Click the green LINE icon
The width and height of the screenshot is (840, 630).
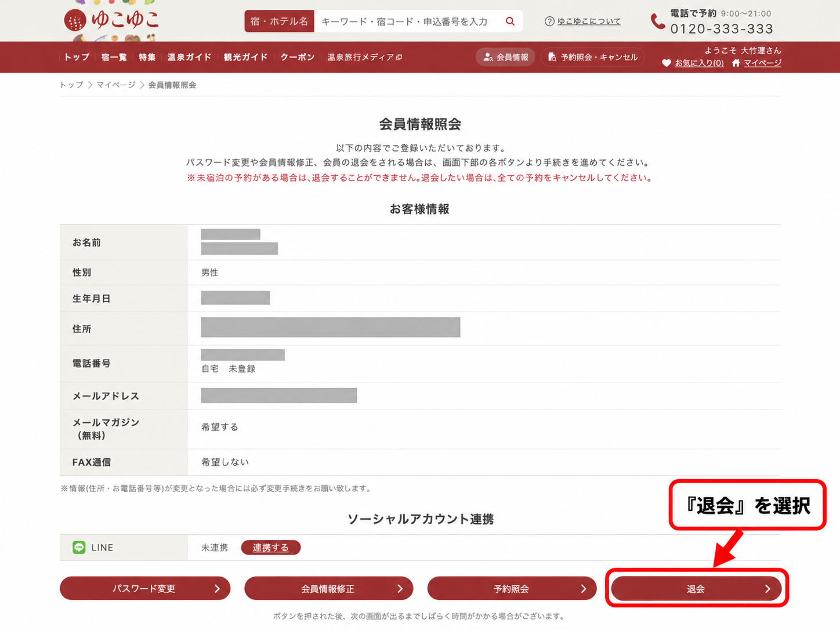coord(79,547)
